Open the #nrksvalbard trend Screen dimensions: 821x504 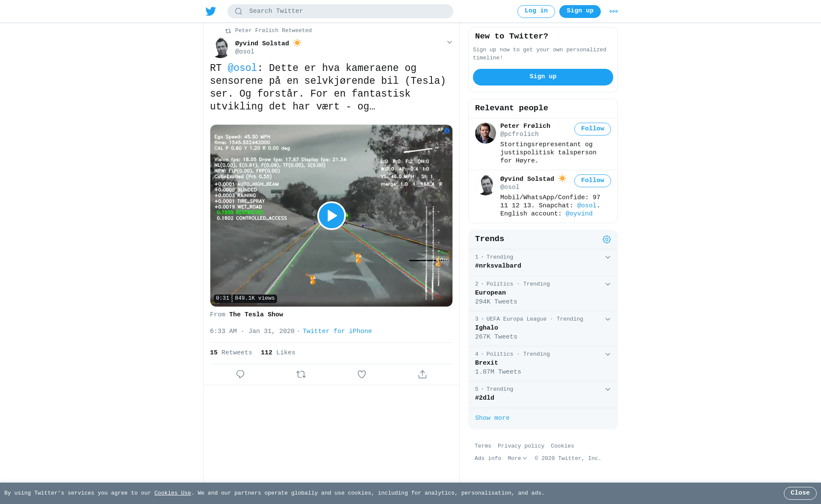[498, 266]
